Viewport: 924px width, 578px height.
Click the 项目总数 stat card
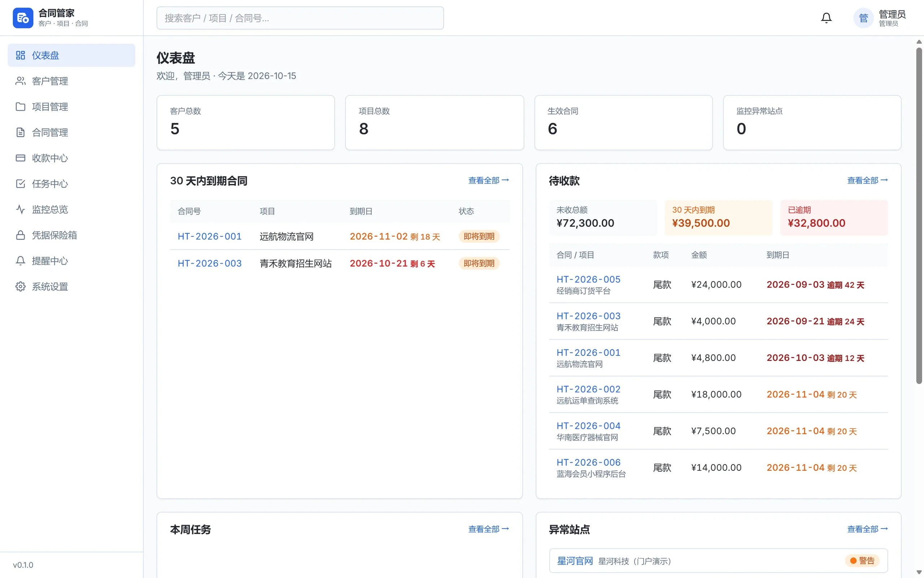point(435,123)
